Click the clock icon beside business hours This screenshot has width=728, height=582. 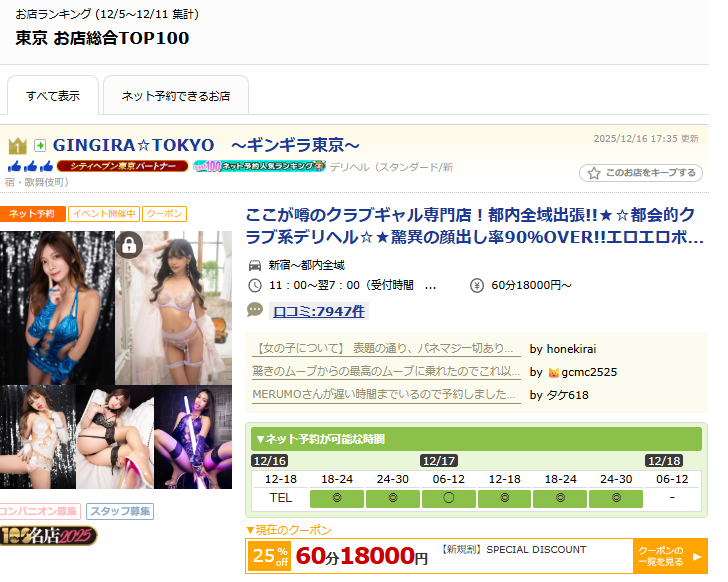[x=255, y=286]
